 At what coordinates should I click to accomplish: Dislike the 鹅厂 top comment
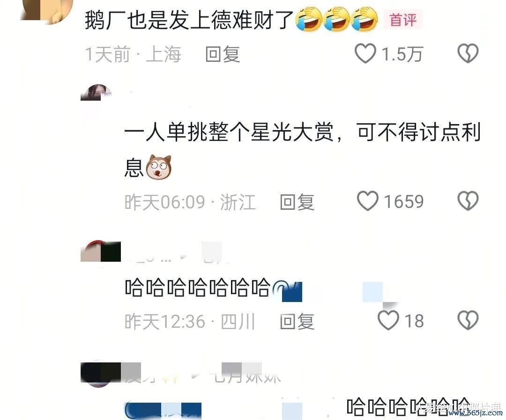468,53
